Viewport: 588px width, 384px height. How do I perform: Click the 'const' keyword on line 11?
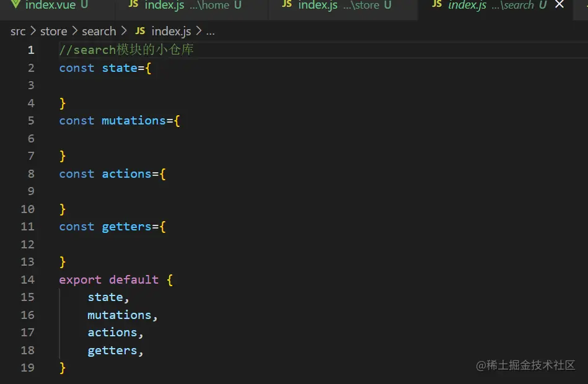click(x=77, y=227)
